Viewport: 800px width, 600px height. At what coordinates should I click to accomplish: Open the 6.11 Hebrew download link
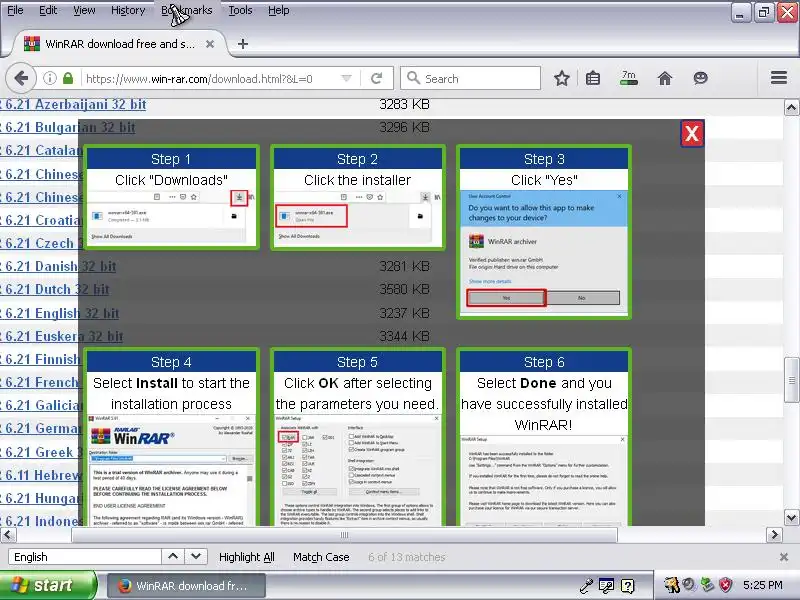pos(40,475)
